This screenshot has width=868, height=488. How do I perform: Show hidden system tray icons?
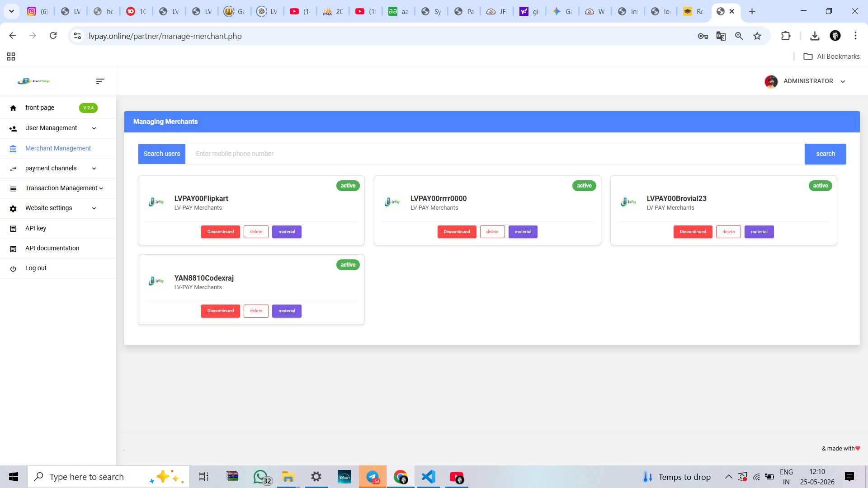pos(728,477)
